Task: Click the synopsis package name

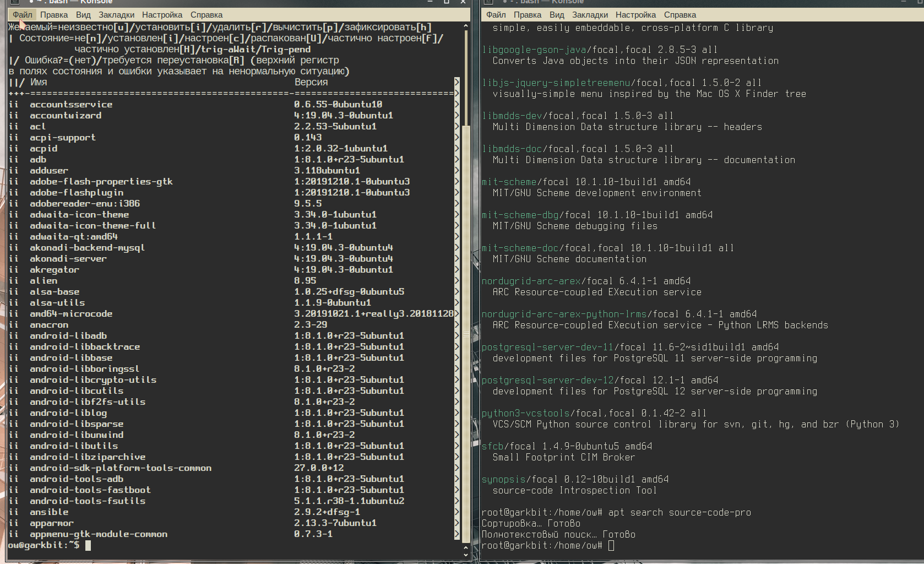Action: (503, 479)
